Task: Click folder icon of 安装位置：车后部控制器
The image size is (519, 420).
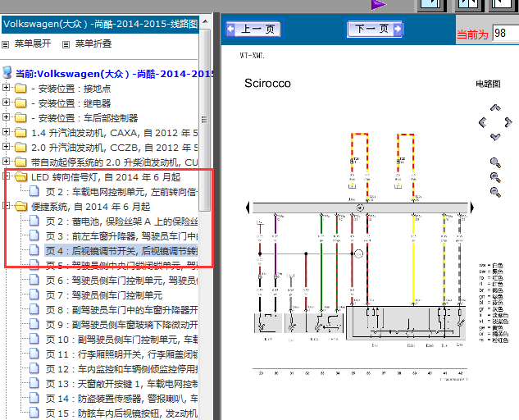Action: [20, 118]
